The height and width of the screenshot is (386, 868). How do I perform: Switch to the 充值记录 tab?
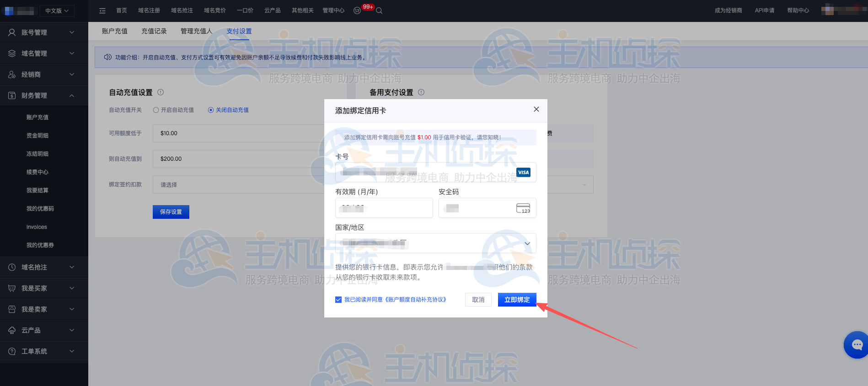(154, 31)
